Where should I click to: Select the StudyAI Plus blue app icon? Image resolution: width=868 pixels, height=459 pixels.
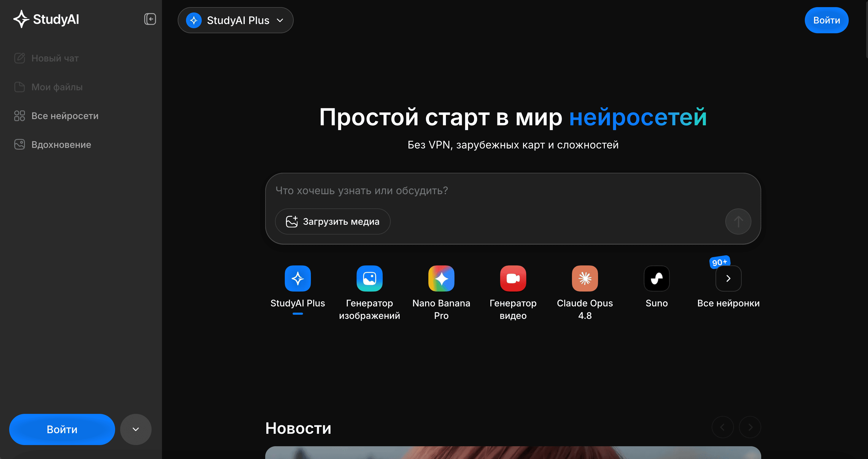pyautogui.click(x=298, y=278)
